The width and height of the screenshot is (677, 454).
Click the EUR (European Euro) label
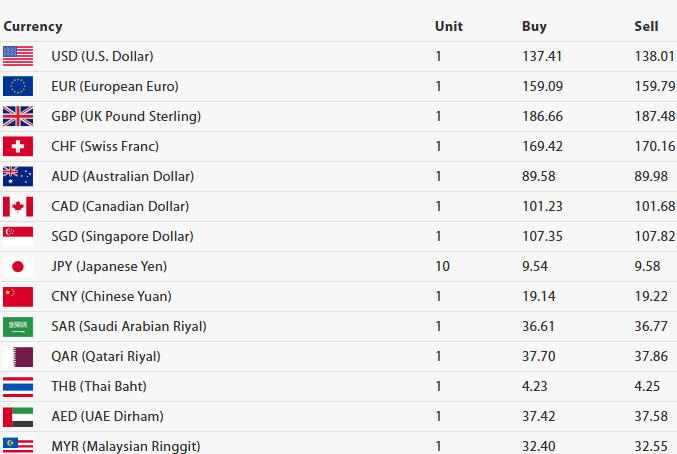point(115,86)
